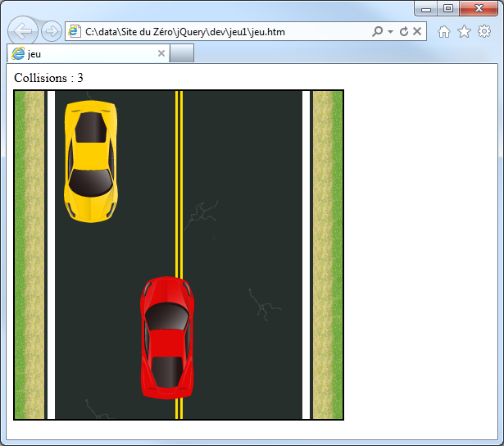
Task: Go to the Home page icon
Action: [444, 32]
